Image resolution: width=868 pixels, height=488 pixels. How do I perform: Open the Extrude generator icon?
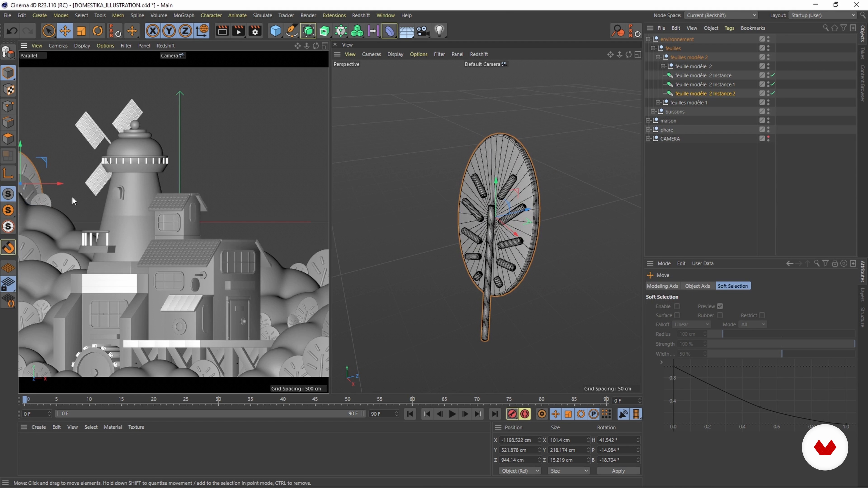[325, 31]
